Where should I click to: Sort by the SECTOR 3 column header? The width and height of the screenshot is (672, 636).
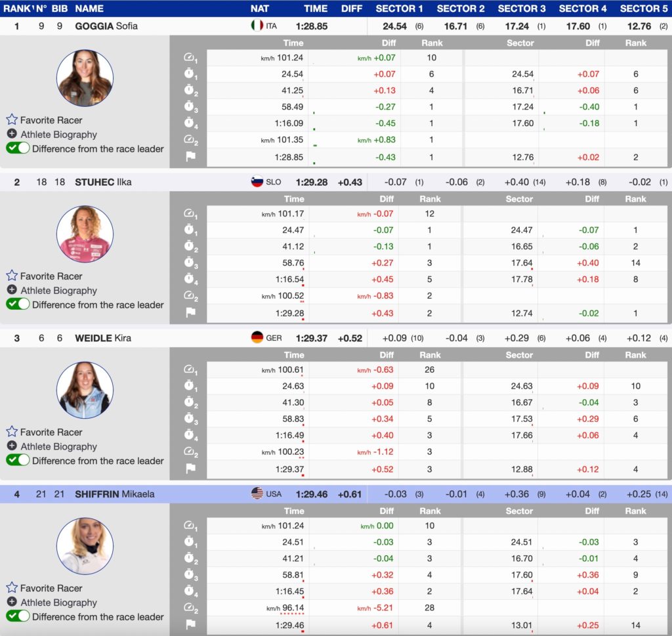click(521, 9)
